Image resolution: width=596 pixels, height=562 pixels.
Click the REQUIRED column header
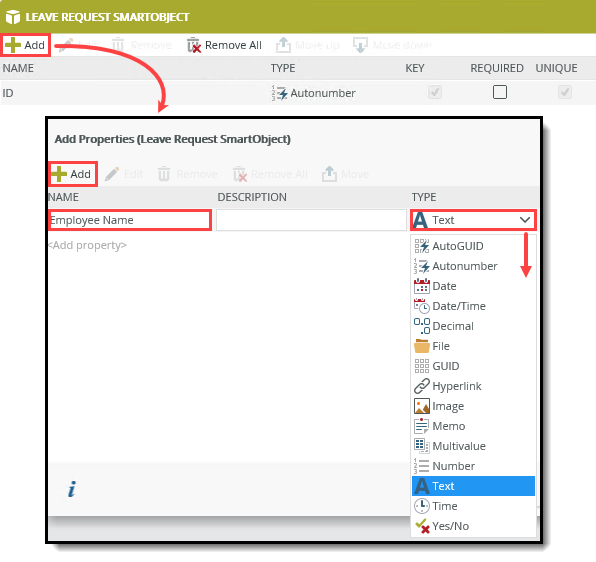tap(497, 68)
